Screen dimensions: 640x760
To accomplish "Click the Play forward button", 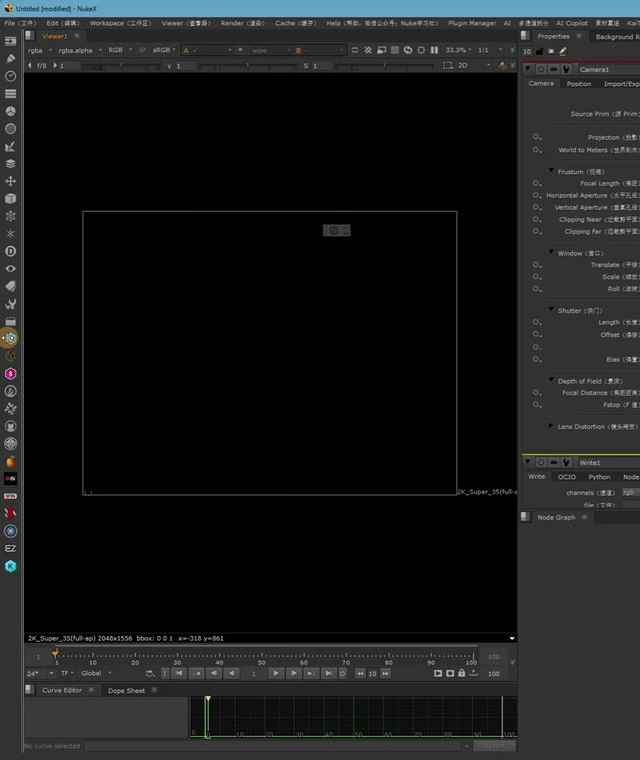I will click(x=276, y=673).
